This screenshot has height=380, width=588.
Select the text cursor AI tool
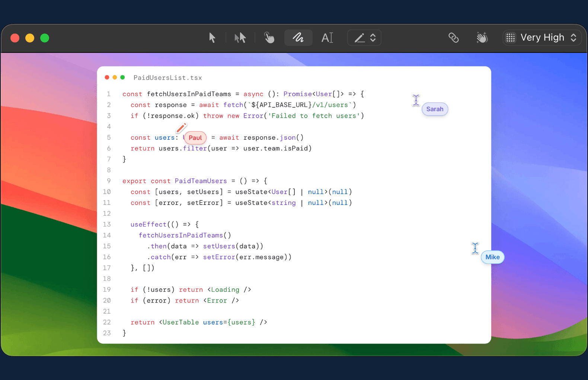pos(327,38)
